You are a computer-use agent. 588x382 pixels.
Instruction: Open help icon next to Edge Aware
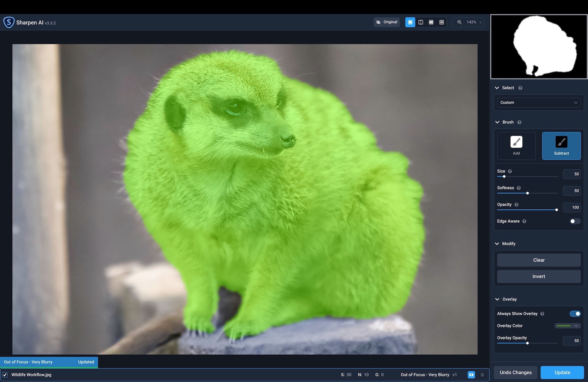[x=524, y=221]
